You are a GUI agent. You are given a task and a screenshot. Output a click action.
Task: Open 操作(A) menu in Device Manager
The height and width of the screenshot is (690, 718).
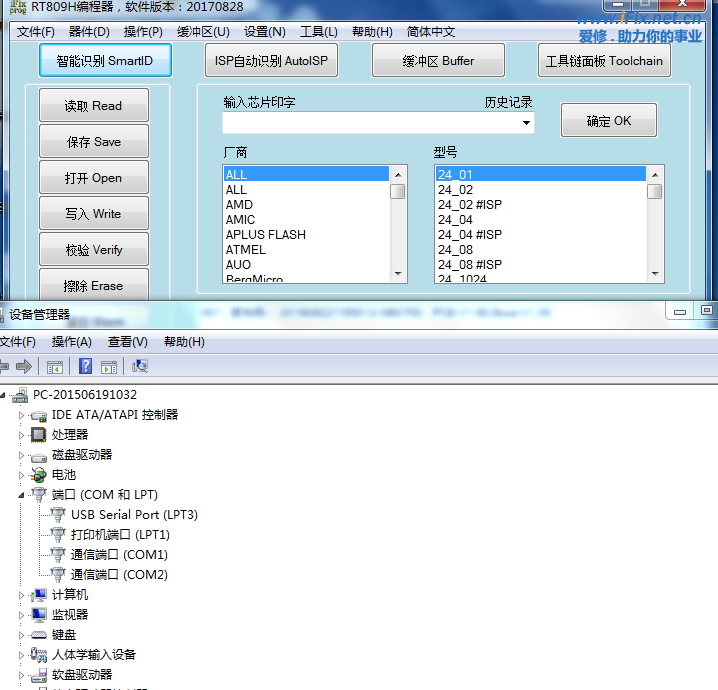pos(71,342)
